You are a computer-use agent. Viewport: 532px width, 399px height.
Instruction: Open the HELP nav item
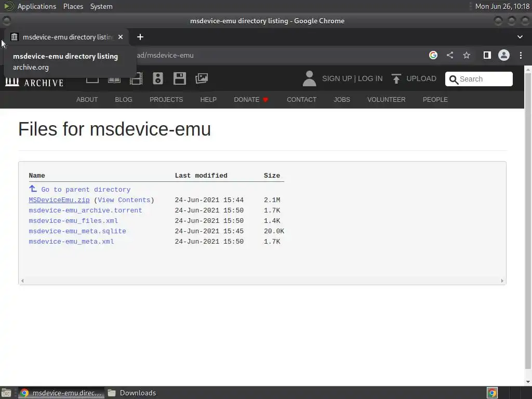coord(208,99)
